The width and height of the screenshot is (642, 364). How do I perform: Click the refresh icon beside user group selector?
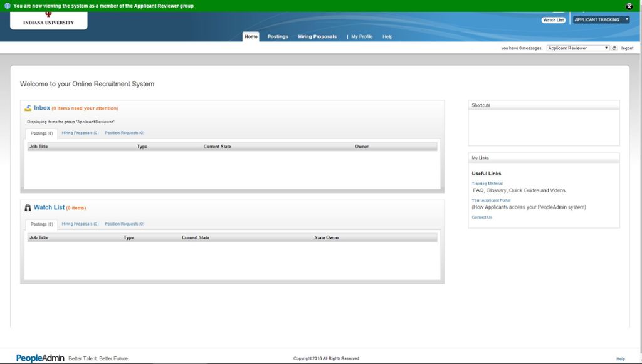614,48
